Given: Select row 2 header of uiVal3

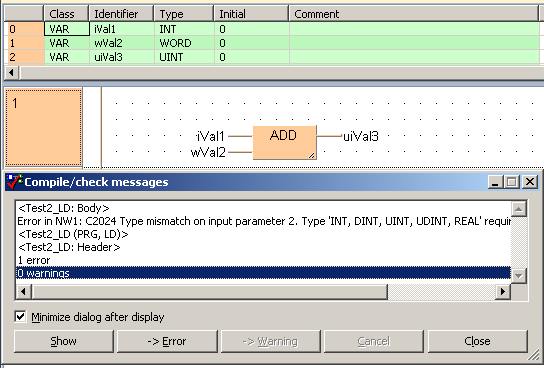Looking at the screenshot, I should coord(24,57).
